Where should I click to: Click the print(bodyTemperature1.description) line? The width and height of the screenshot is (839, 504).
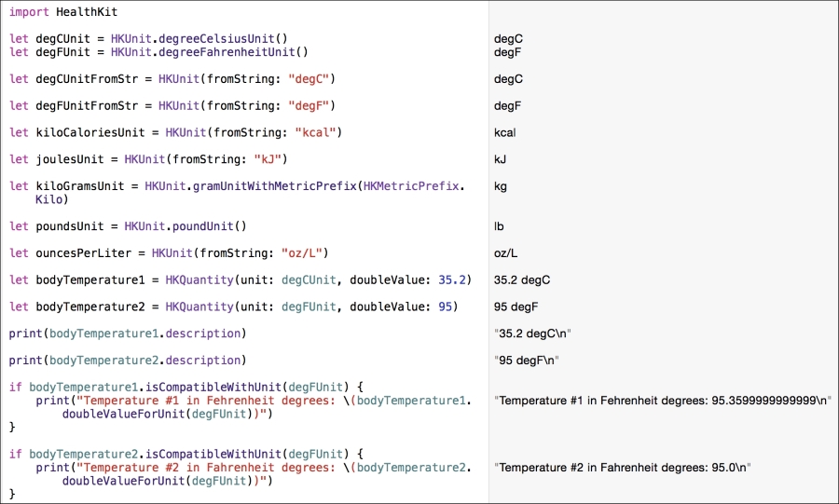click(x=127, y=334)
